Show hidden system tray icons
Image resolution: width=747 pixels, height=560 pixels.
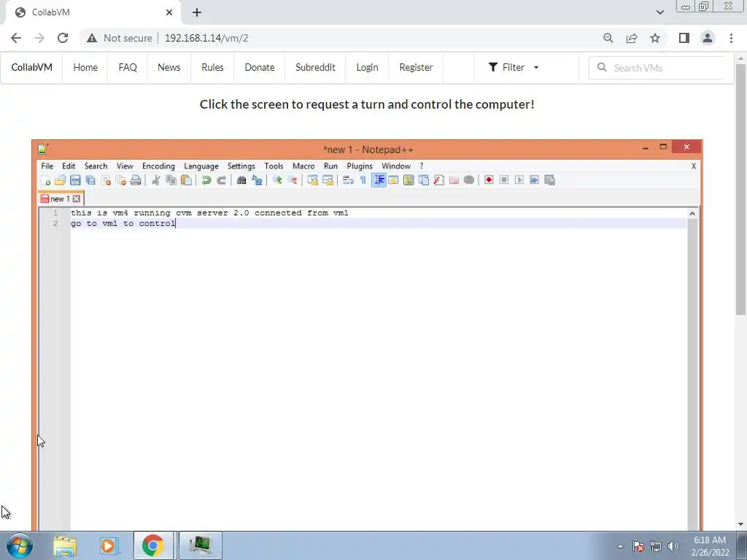[x=620, y=546]
